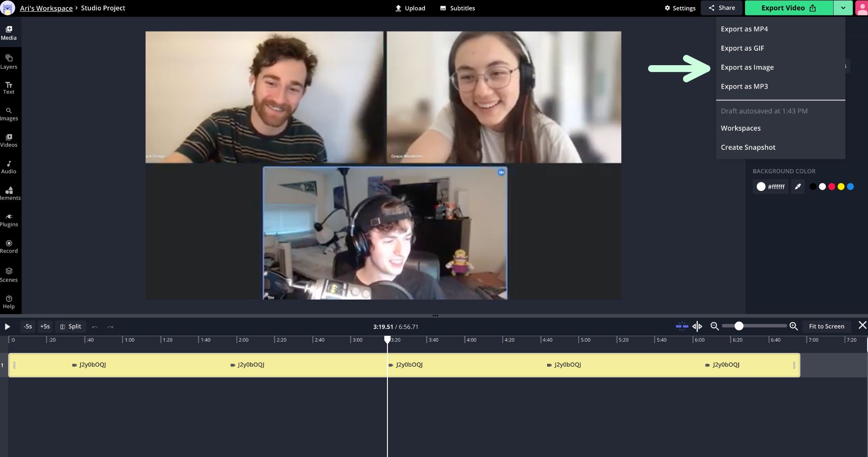868x457 pixels.
Task: Choose Export as Image option
Action: pyautogui.click(x=747, y=67)
